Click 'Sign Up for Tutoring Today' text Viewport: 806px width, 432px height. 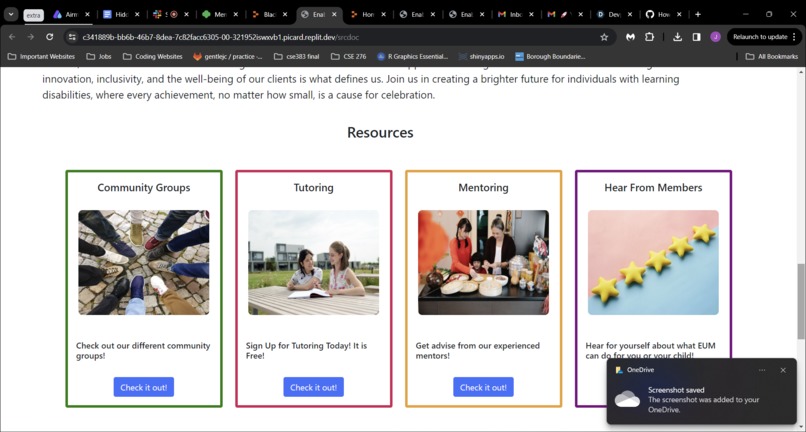click(306, 351)
